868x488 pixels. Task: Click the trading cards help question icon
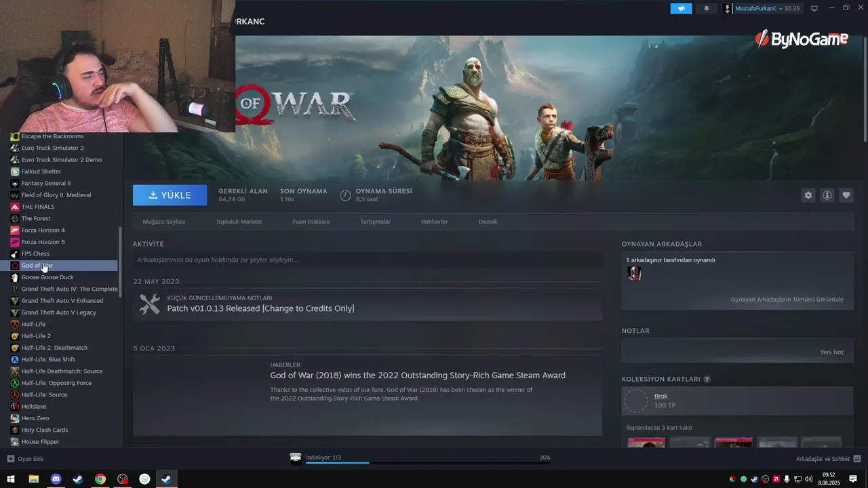tap(707, 380)
